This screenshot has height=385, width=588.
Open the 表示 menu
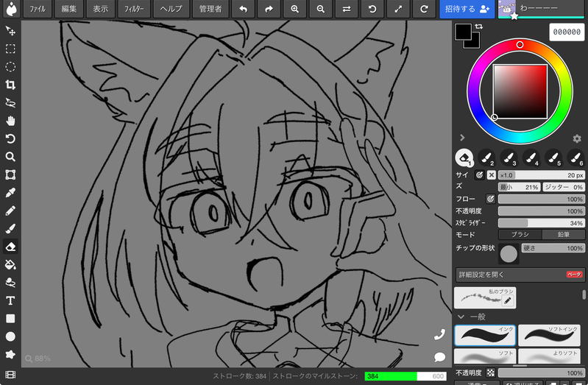click(101, 9)
